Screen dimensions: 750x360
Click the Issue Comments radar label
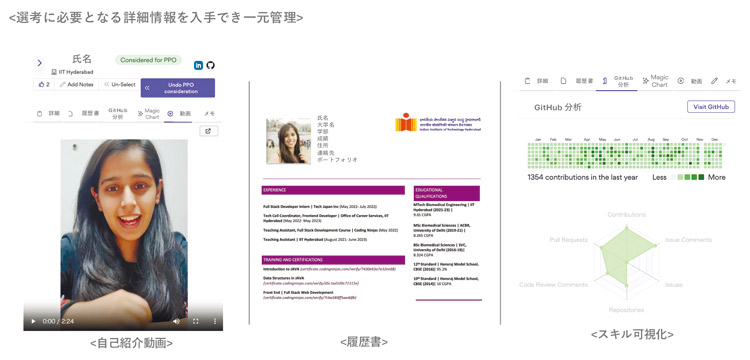click(x=688, y=240)
